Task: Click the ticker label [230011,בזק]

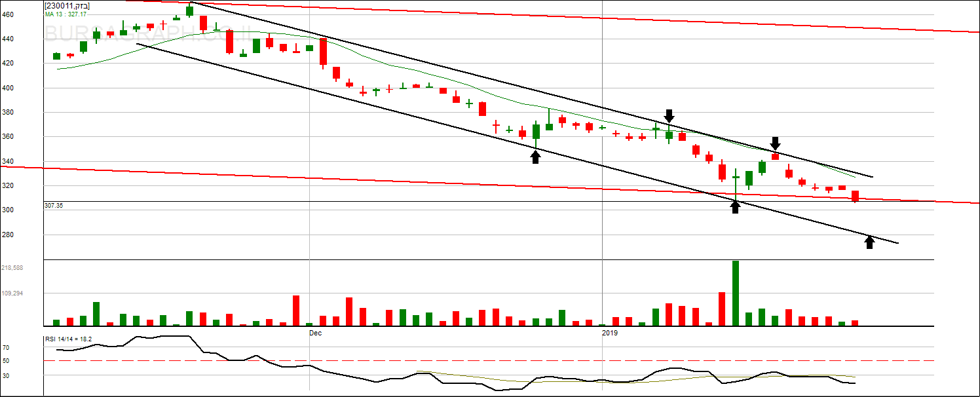Action: (x=67, y=6)
